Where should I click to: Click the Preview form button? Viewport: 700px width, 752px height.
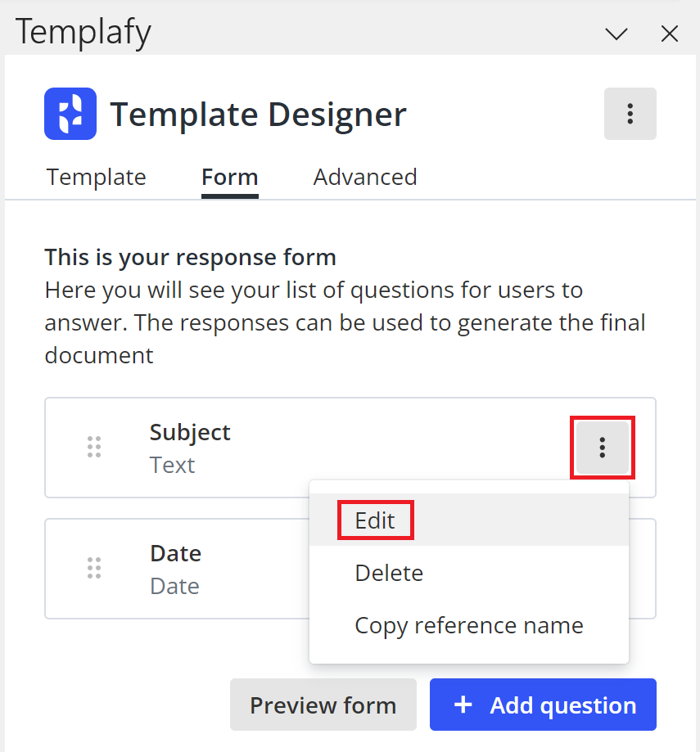(323, 705)
